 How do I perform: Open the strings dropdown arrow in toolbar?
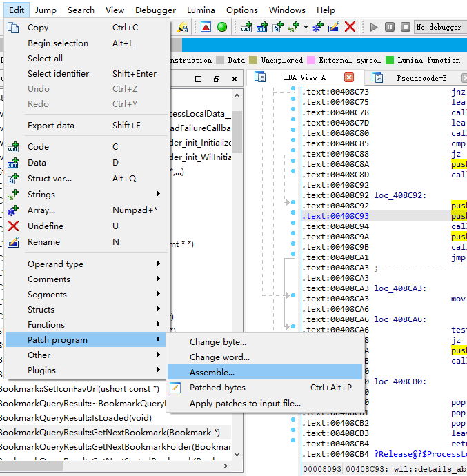pyautogui.click(x=306, y=28)
